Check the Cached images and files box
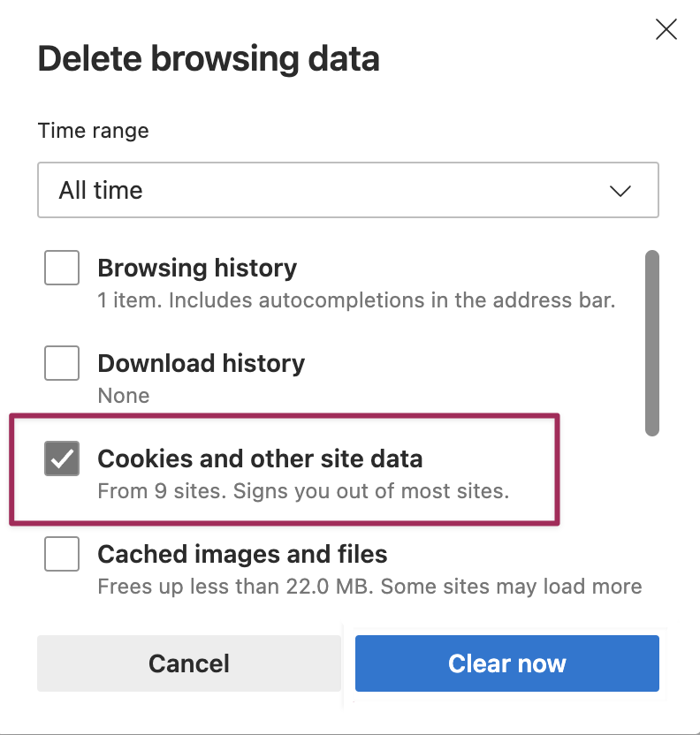This screenshot has height=735, width=700. click(x=62, y=554)
